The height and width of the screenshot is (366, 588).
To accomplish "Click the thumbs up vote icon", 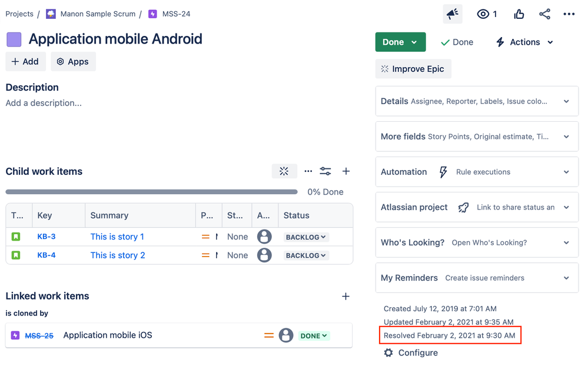I will coord(519,14).
